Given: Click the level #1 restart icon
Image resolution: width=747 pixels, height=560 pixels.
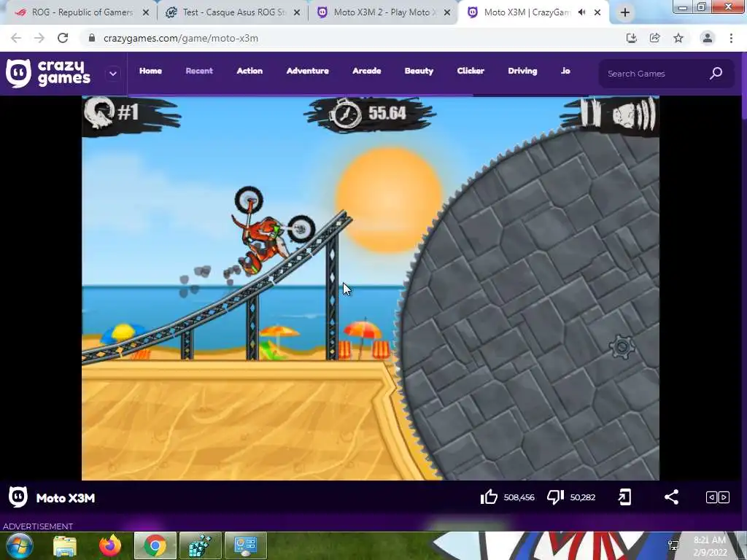Looking at the screenshot, I should coord(99,112).
